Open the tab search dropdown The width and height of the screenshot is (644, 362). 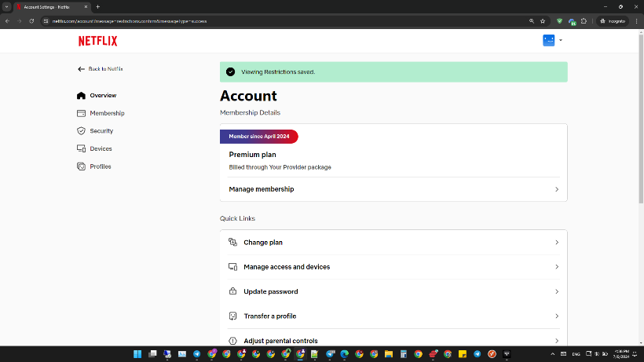[x=6, y=7]
